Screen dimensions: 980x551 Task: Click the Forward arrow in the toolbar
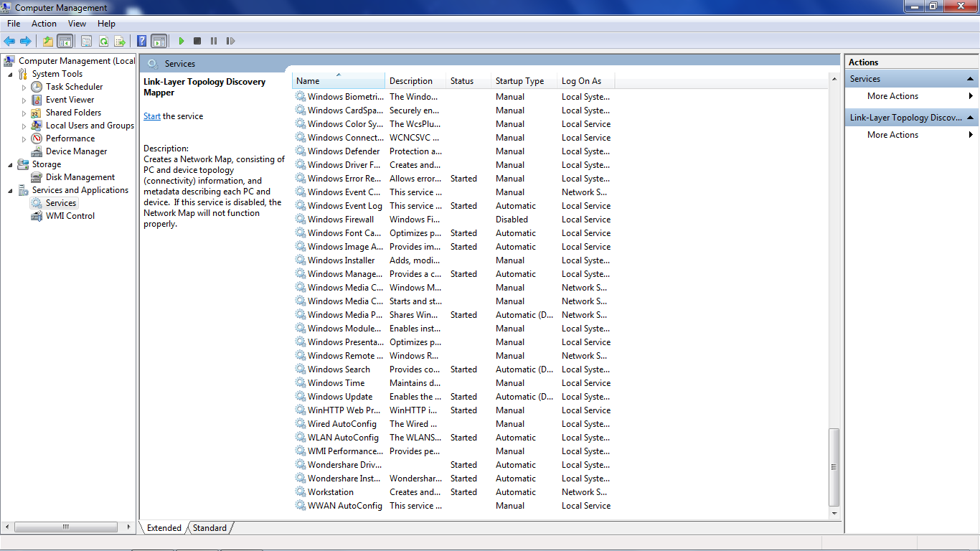click(x=25, y=41)
